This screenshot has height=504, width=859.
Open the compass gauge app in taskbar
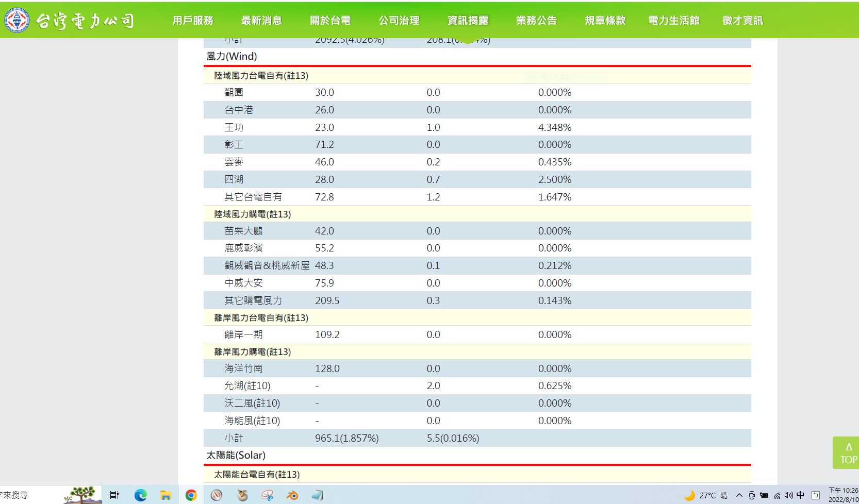point(217,495)
